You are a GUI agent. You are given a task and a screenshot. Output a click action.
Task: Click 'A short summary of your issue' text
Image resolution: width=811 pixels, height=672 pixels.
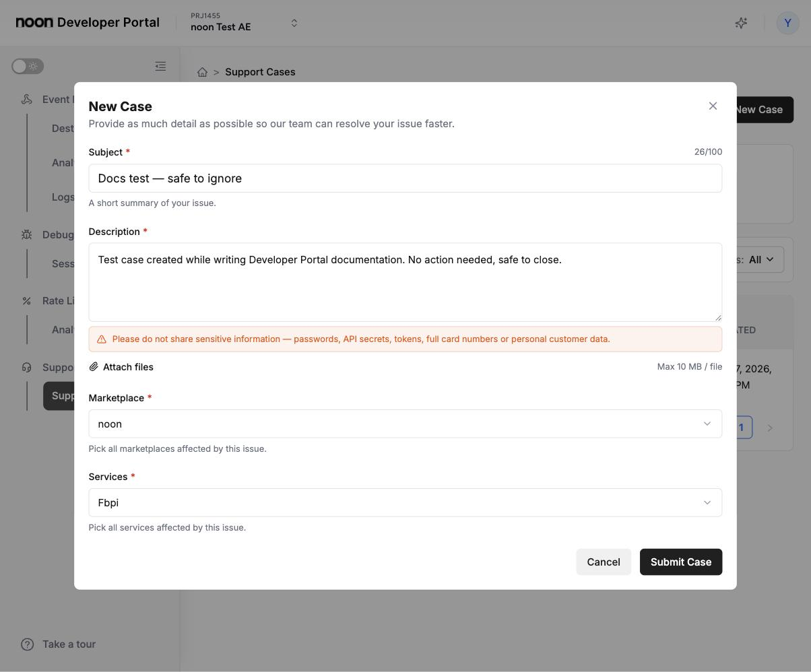pyautogui.click(x=152, y=203)
